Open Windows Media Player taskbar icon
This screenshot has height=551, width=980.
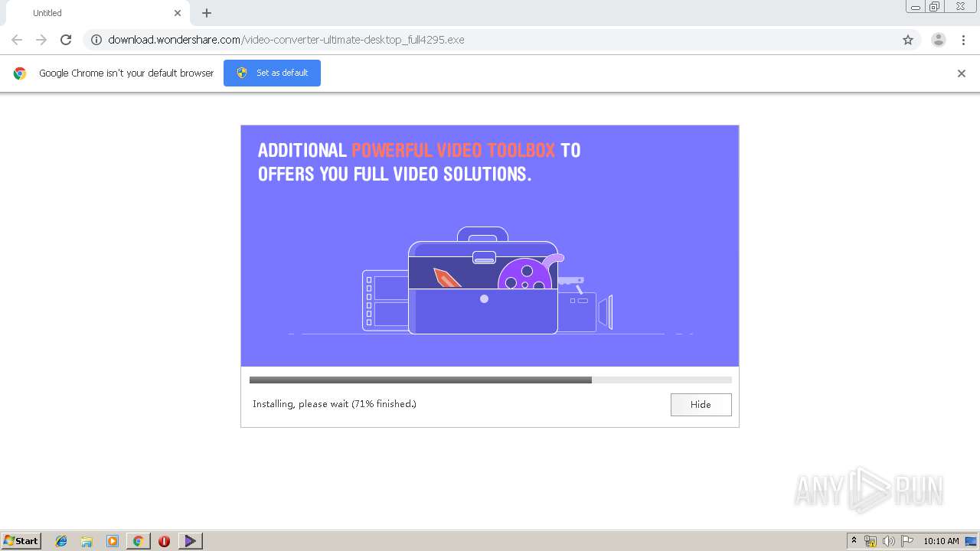113,541
